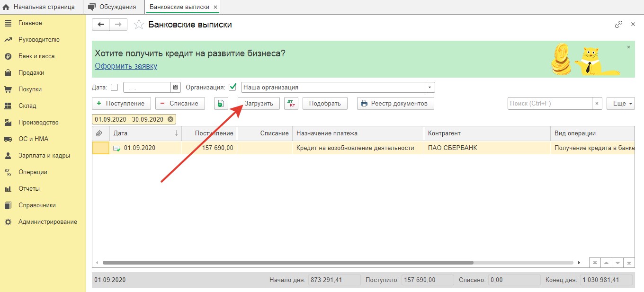Go back with the left arrow button

(101, 25)
